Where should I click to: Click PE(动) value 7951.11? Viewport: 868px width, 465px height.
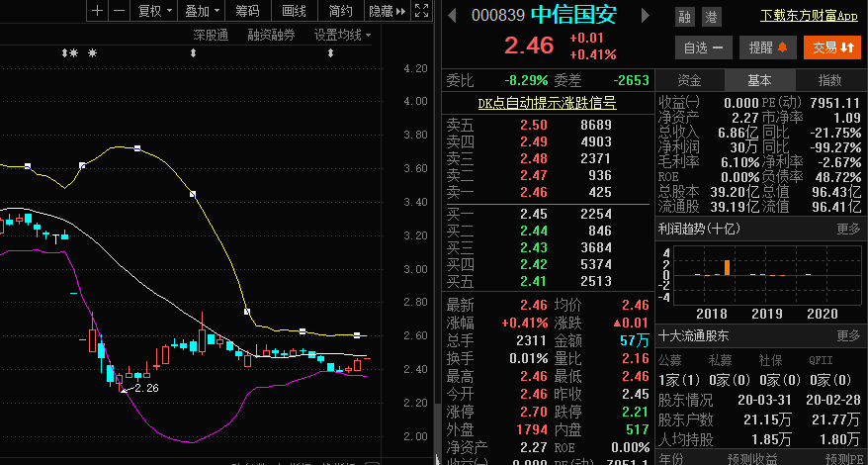click(x=834, y=103)
